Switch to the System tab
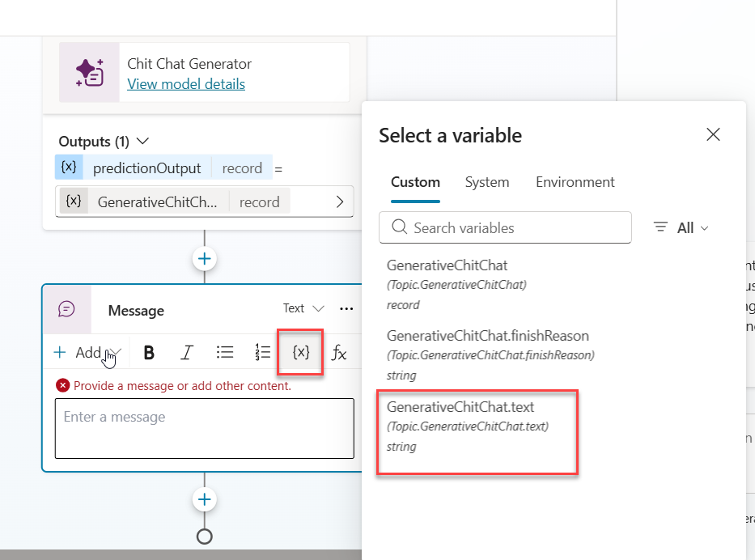 click(487, 182)
